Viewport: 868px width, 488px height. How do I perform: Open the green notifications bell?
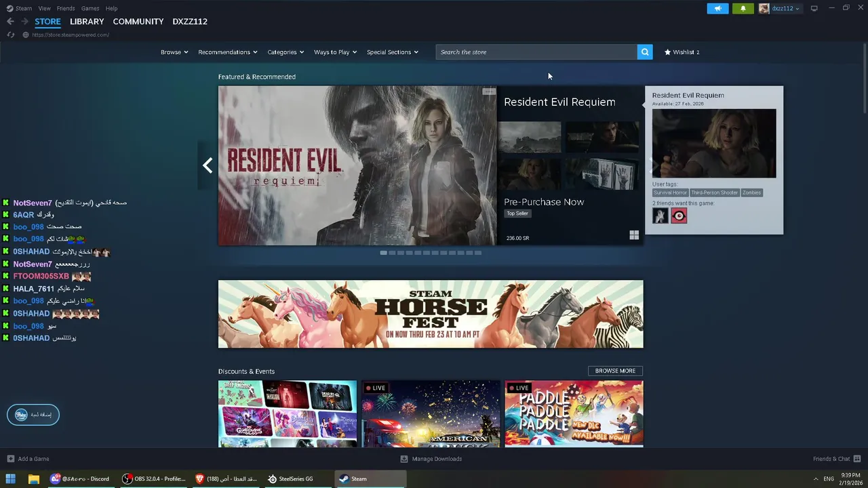(x=743, y=8)
